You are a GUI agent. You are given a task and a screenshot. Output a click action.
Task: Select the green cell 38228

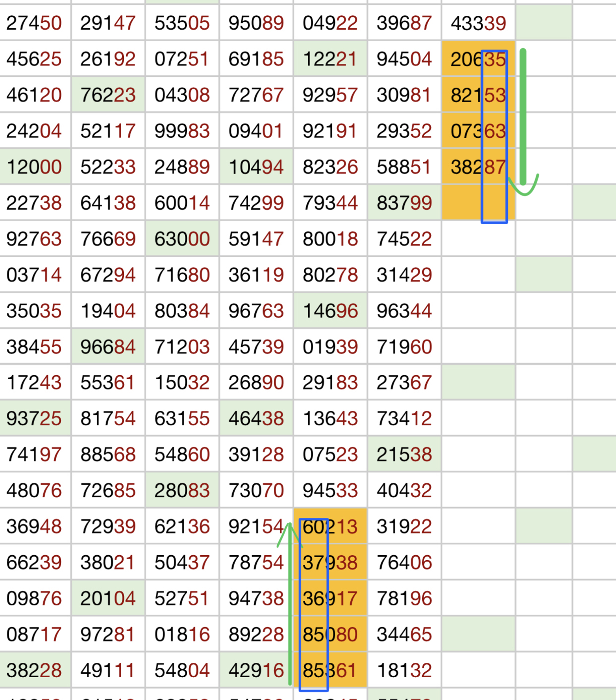[x=35, y=670]
